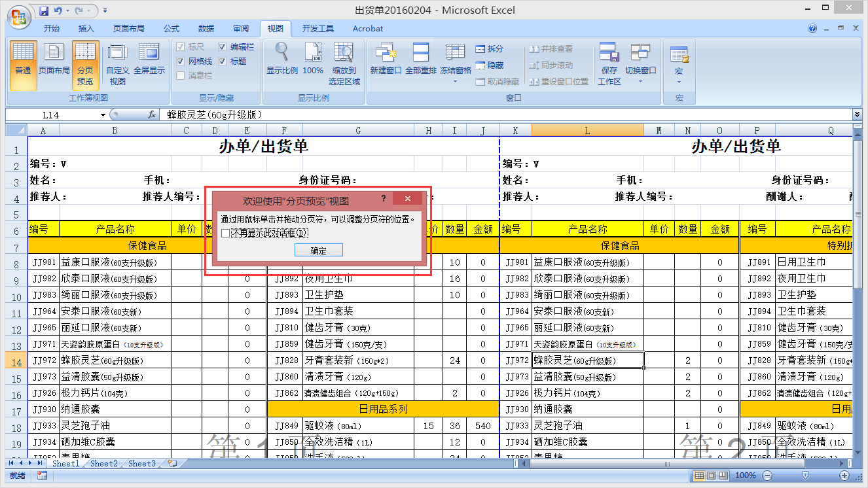Viewport: 868px width, 488px height.
Task: Expand the Freeze Panes (冻结窗格) dropdown
Action: tap(455, 81)
